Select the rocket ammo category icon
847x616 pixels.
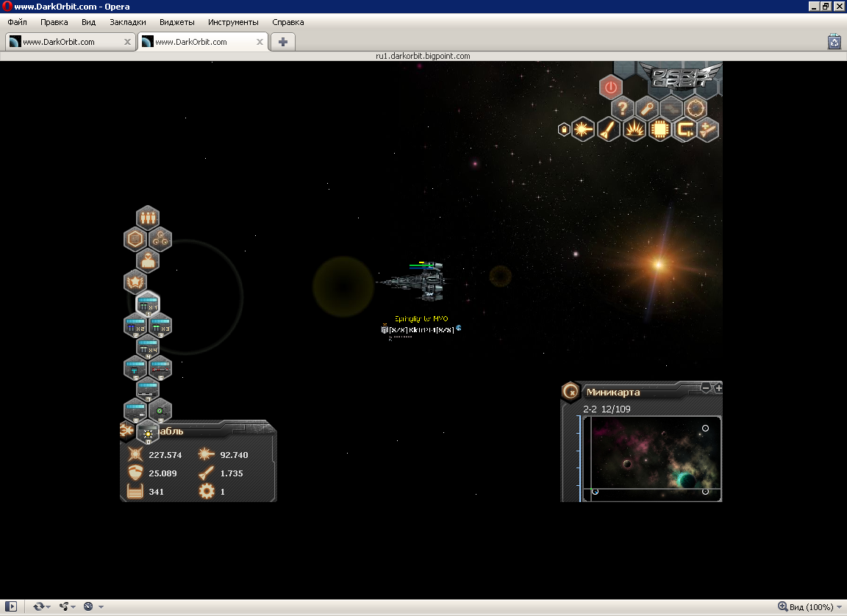tap(609, 129)
